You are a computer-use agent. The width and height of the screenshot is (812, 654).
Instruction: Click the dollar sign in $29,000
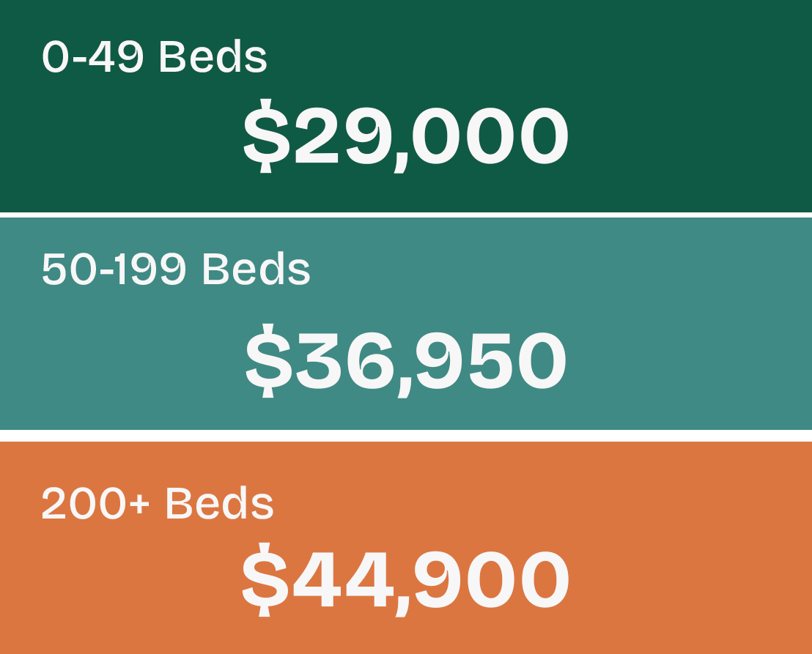click(x=266, y=135)
